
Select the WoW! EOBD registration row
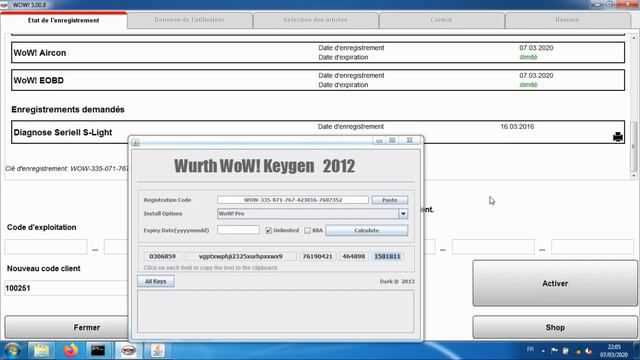(x=318, y=80)
